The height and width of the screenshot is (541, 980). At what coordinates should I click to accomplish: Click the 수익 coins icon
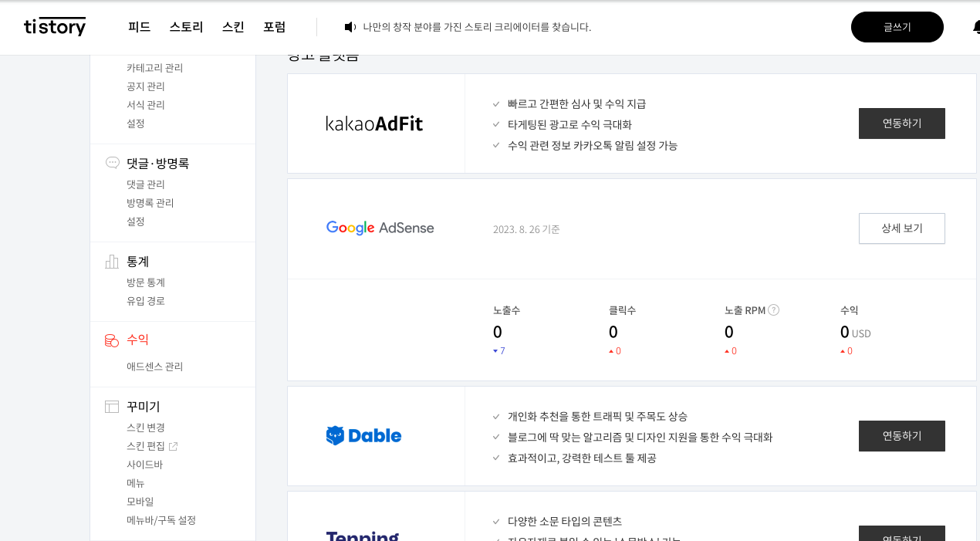click(112, 340)
